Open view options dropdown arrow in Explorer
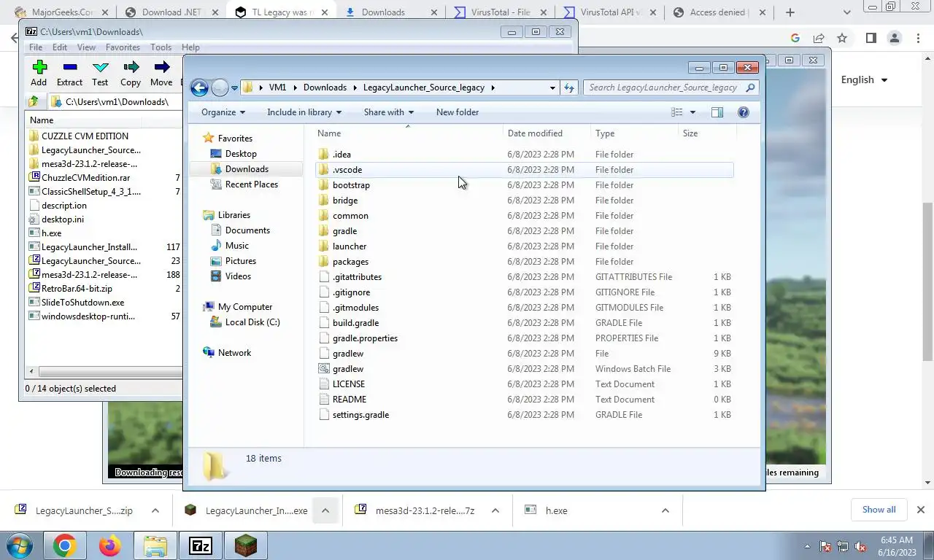Viewport: 934px width, 560px height. 692,112
